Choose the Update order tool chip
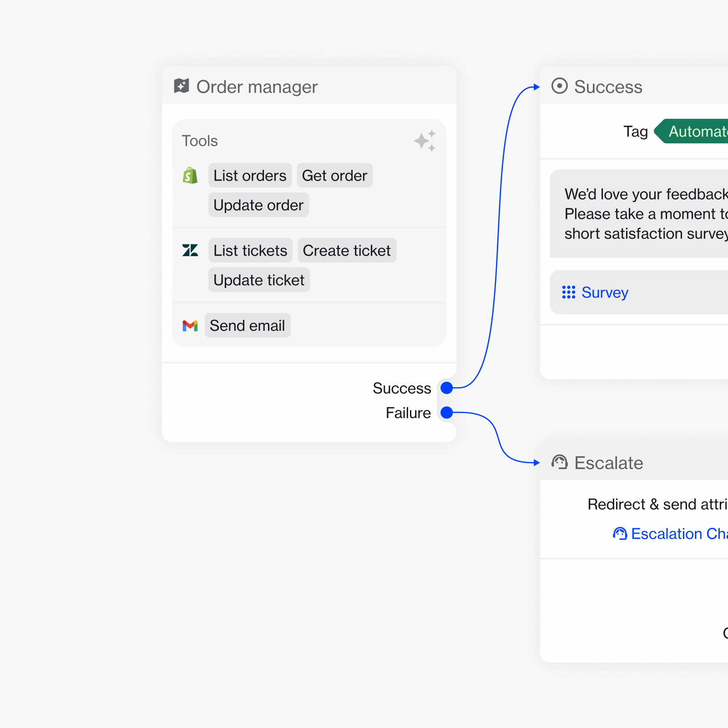Screen dimensions: 728x728 [258, 205]
